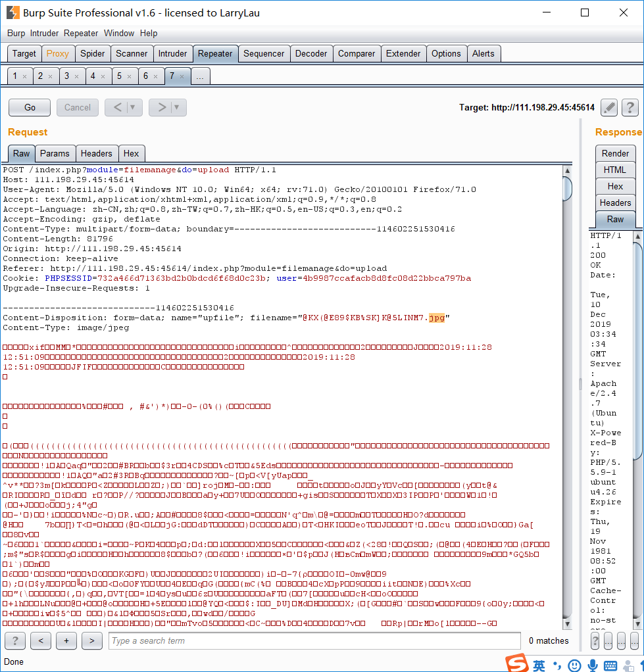Open the Window menu
The height and width of the screenshot is (672, 644).
(119, 34)
